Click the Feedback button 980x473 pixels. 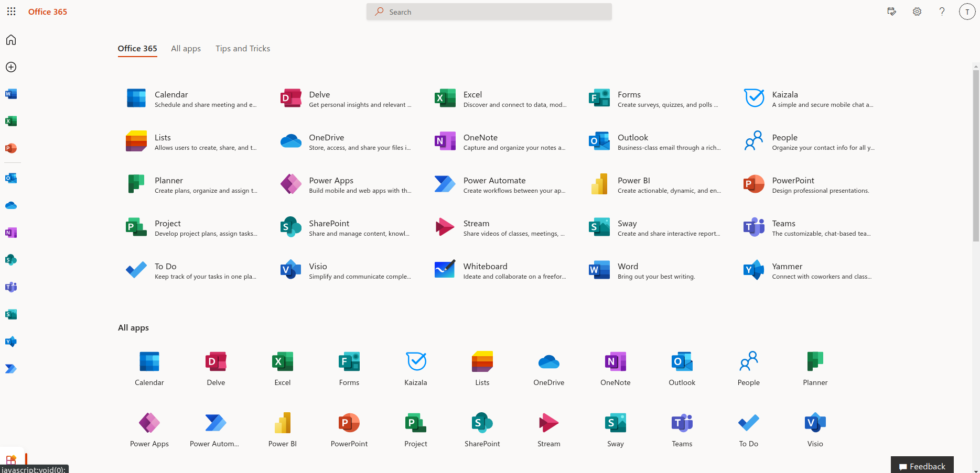[x=922, y=466]
